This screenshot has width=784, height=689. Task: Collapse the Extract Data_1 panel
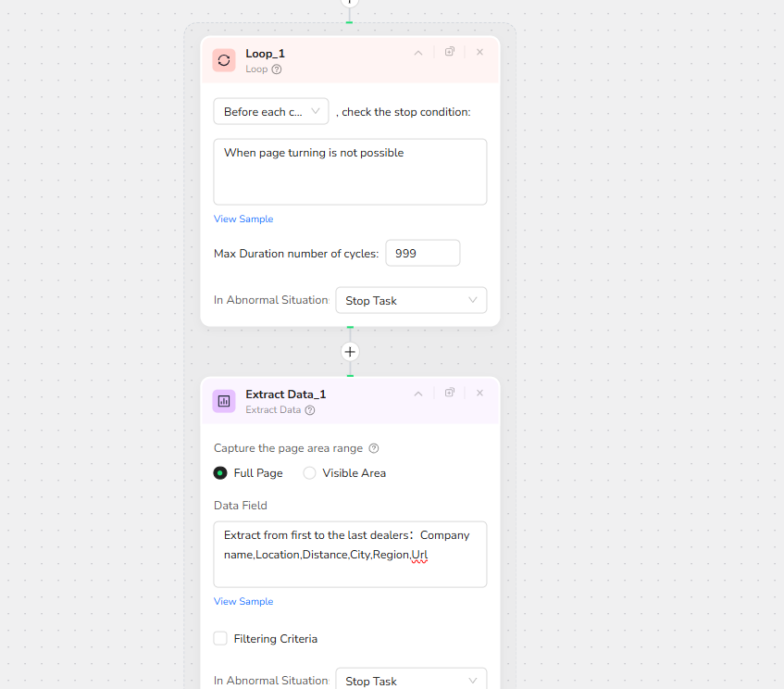pos(418,394)
